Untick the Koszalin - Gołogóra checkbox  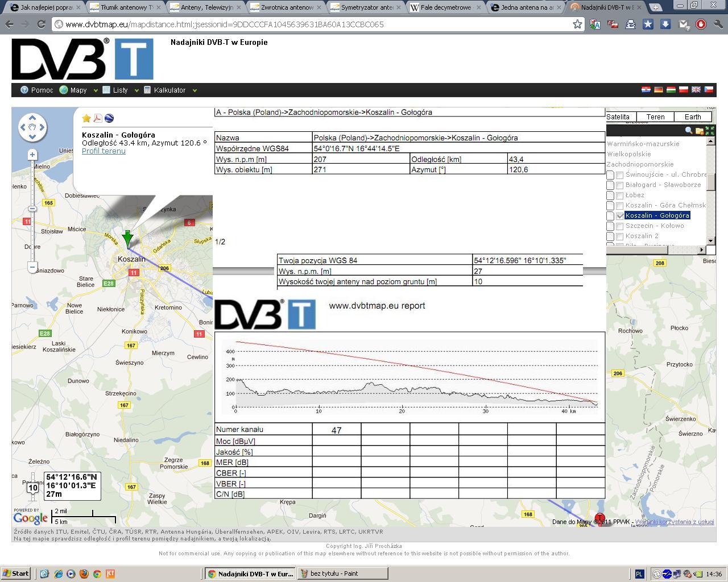coord(620,216)
